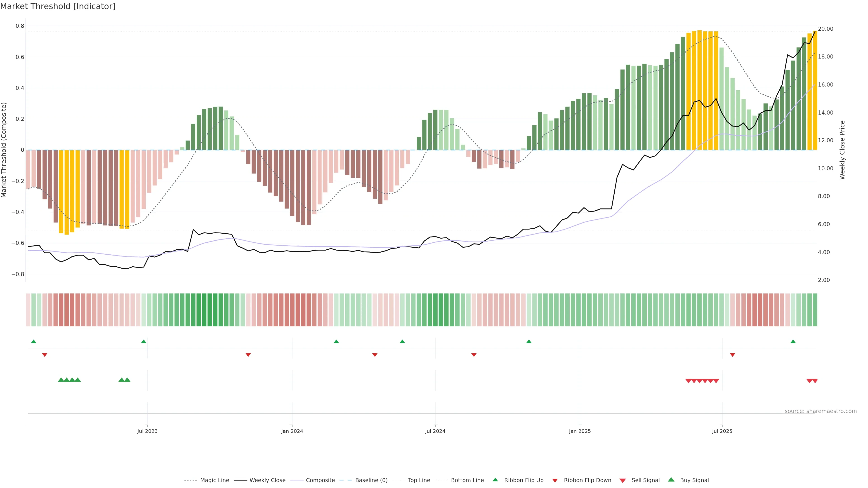Click the Ribbon Flip Up legend triangle icon
868x488 pixels.
495,480
